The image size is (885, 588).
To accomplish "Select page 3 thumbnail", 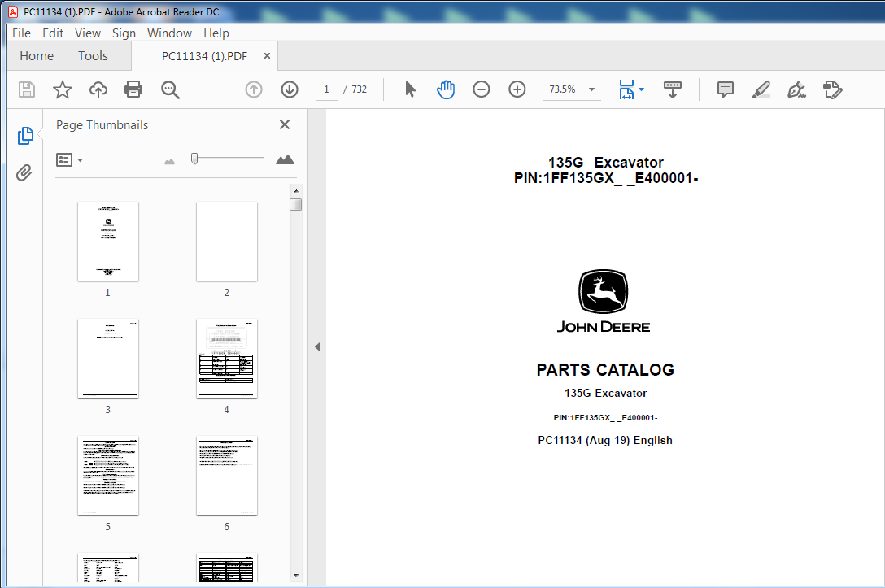I will click(x=108, y=359).
